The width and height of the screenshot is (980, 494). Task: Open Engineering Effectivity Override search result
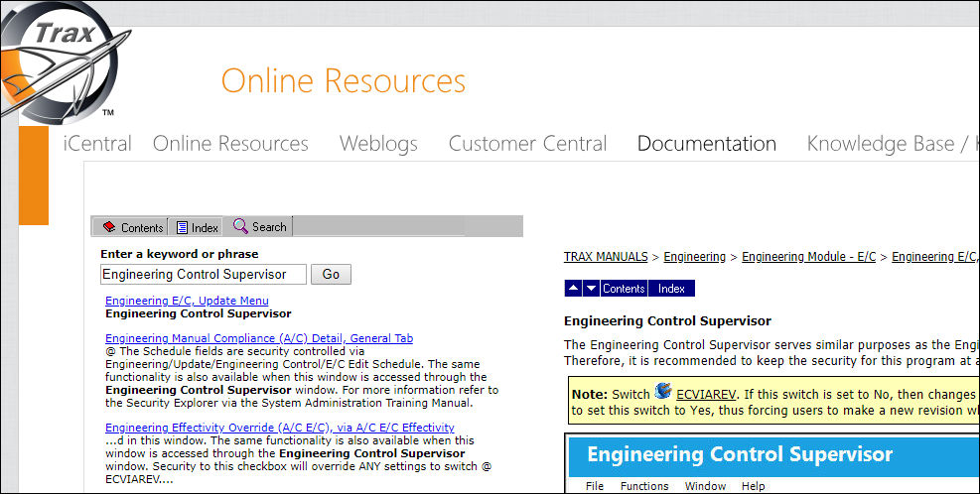(x=279, y=428)
